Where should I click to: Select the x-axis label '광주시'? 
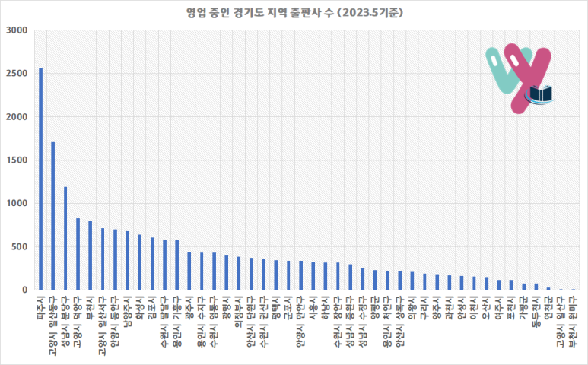189,308
